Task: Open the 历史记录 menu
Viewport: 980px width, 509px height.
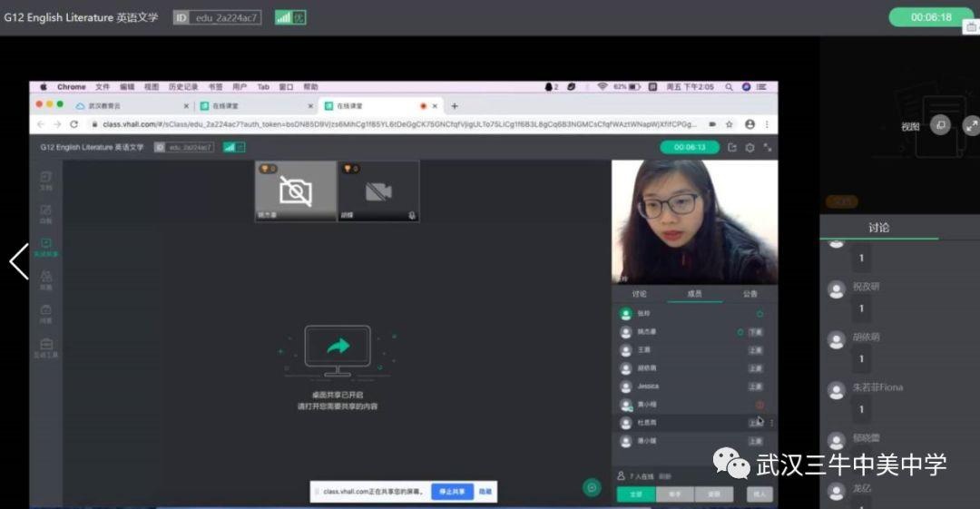Action: point(183,87)
